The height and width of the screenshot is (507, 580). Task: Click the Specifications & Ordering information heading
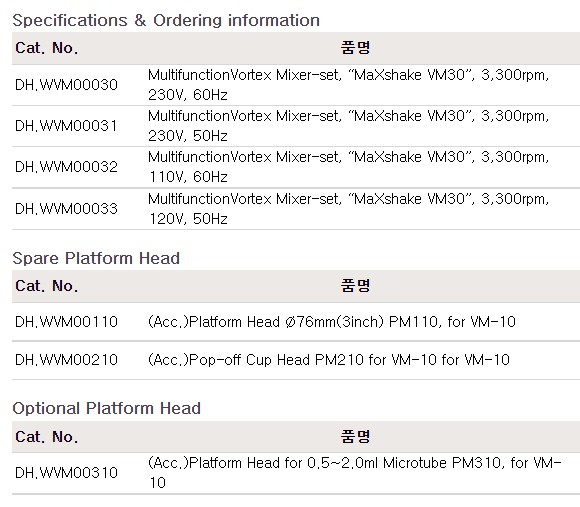[x=166, y=20]
